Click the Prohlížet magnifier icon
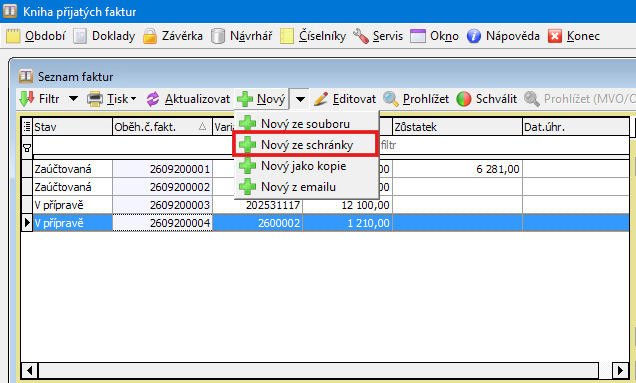This screenshot has width=636, height=383. tap(391, 99)
